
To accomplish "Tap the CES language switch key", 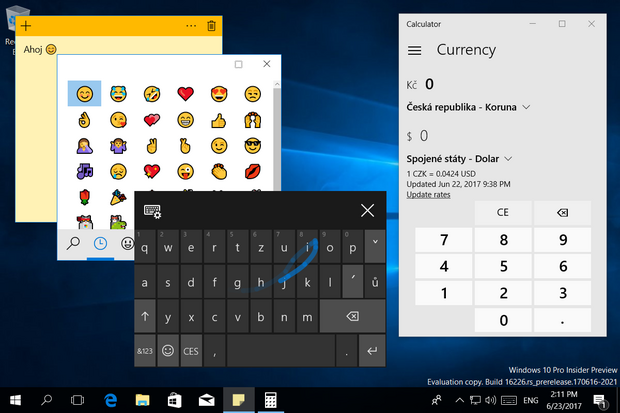I will point(191,351).
